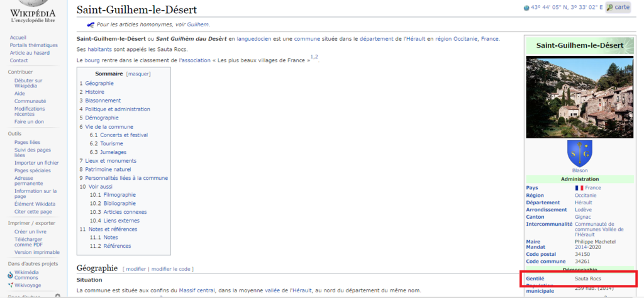Click the Lodève arrondissement value
Viewport: 644px width, 298px height.
coord(583,210)
